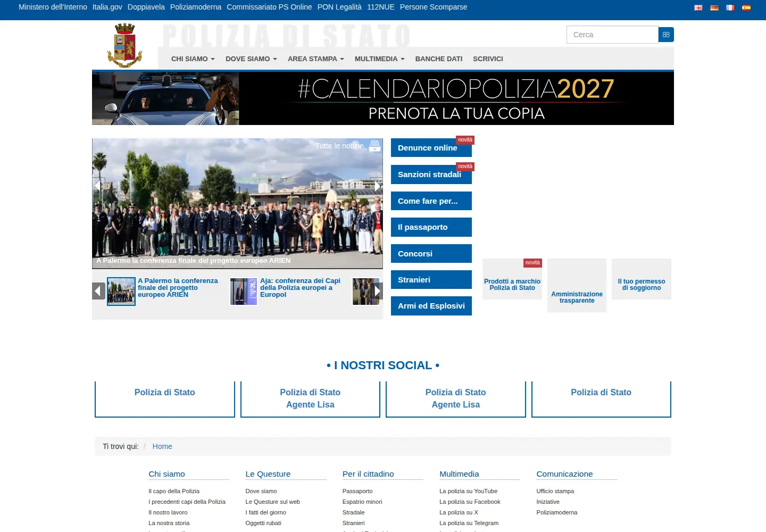The image size is (766, 532).
Task: Open Prodotti a marchio Polizia di Stato tile
Action: click(x=512, y=279)
